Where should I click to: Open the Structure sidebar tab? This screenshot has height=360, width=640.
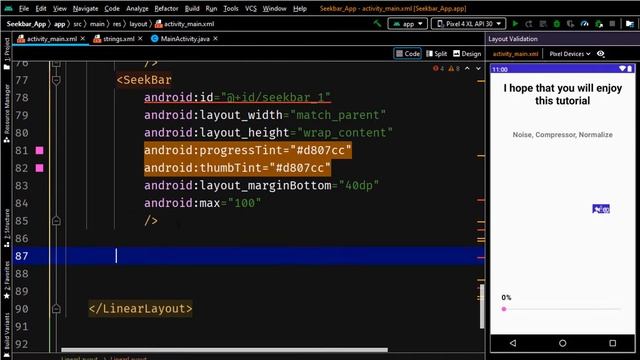pos(7,228)
